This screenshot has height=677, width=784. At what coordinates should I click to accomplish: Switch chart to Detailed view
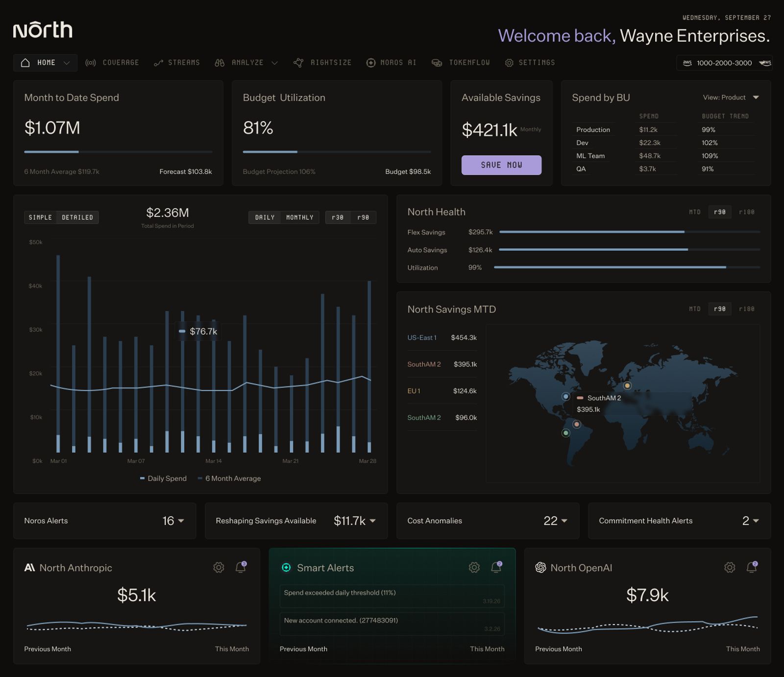coord(77,218)
